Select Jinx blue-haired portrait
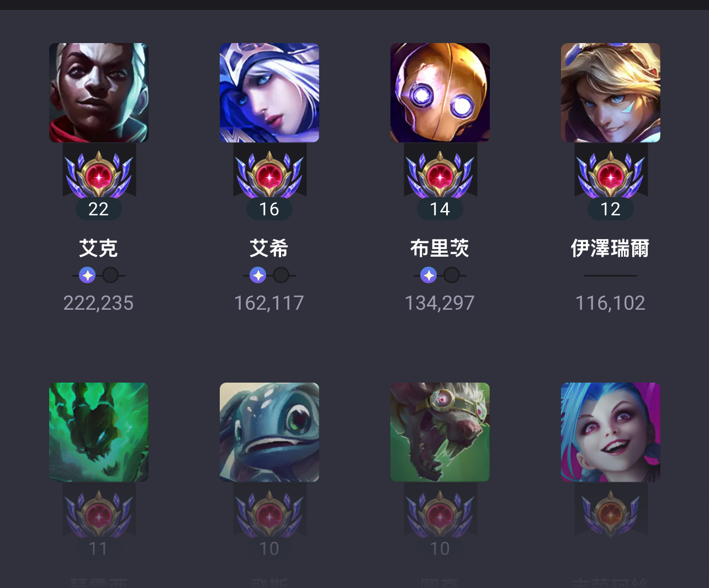 pos(611,432)
